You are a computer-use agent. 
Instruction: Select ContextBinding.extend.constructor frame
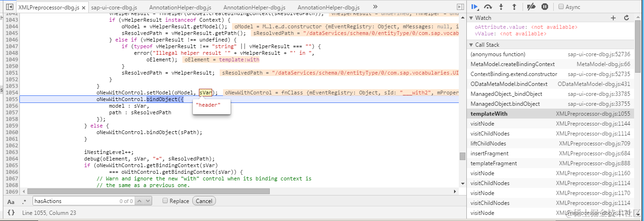(x=550, y=74)
